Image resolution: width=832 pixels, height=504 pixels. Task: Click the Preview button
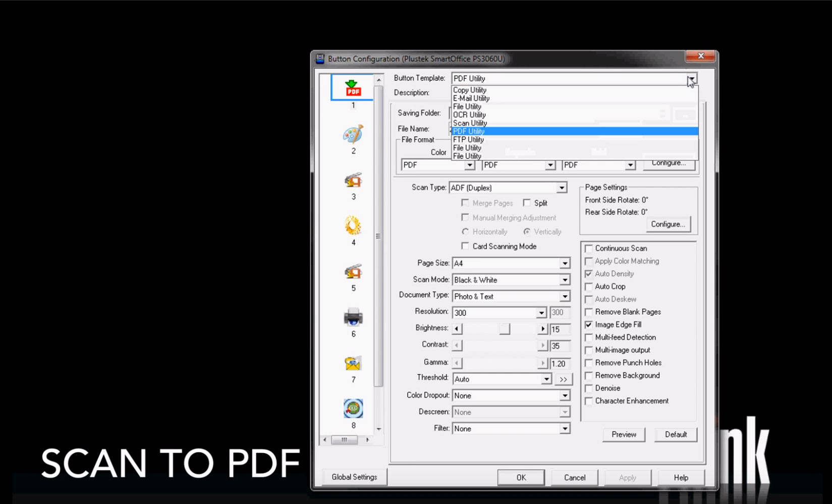[x=624, y=434]
